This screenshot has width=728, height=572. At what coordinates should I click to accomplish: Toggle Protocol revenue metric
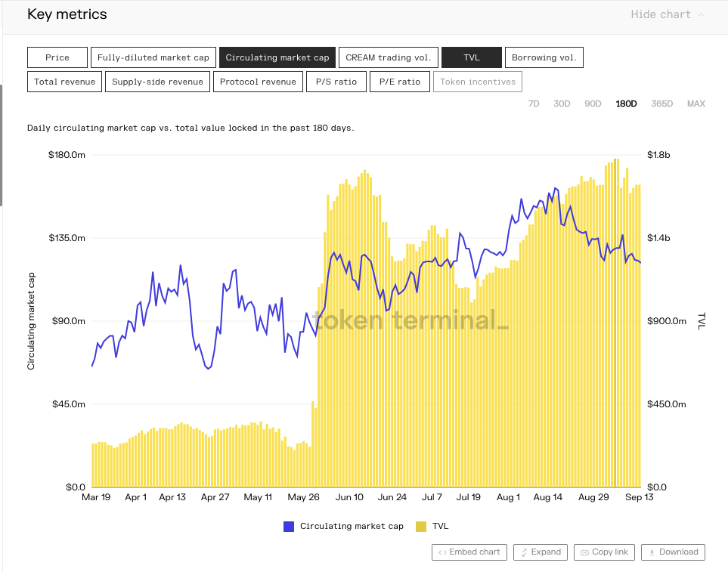point(258,82)
